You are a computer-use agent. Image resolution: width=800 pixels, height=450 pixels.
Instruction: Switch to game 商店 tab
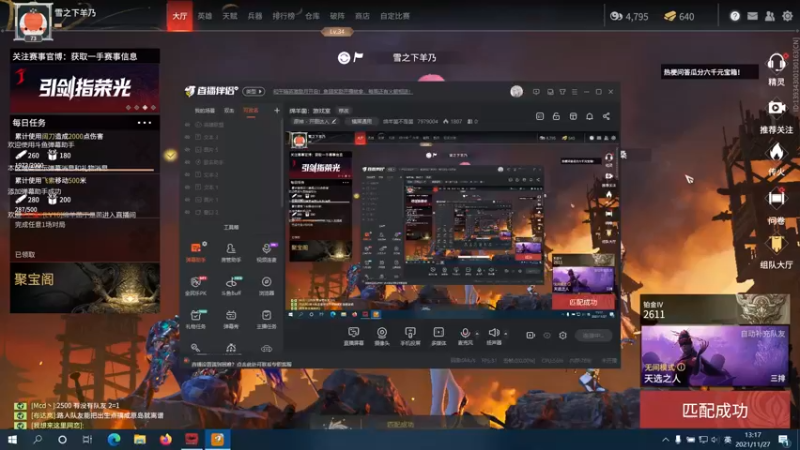point(362,16)
